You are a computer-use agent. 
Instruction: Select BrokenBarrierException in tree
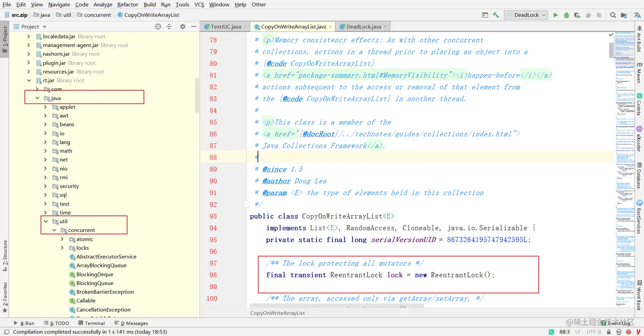tap(101, 292)
